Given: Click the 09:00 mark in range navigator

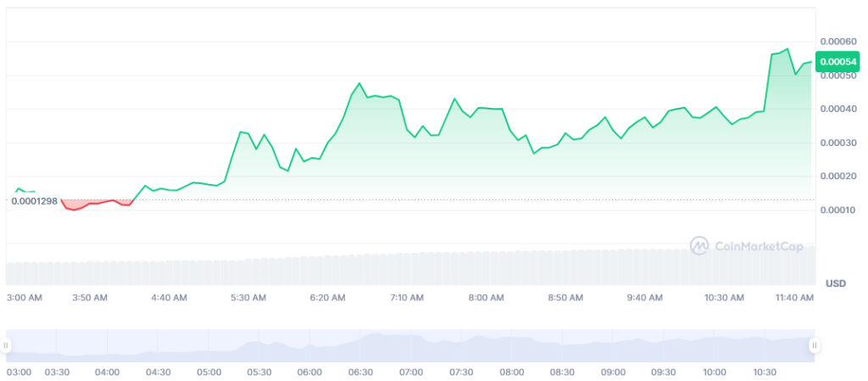Looking at the screenshot, I should tap(613, 372).
